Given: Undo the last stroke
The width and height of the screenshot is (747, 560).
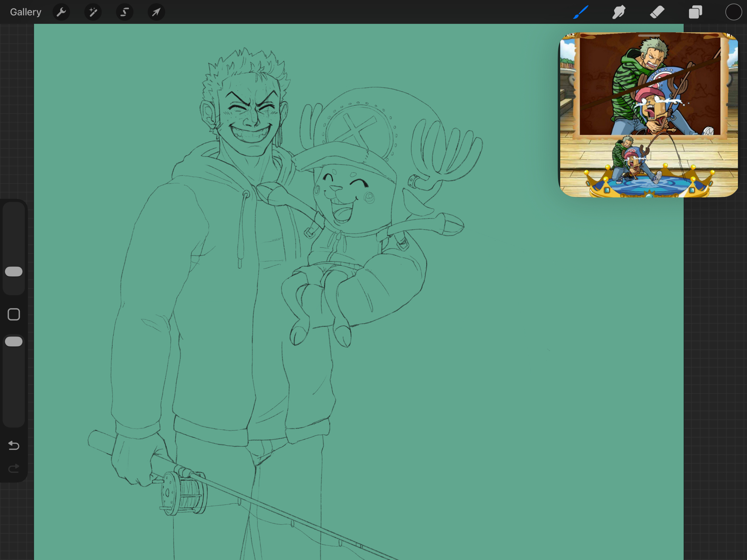Looking at the screenshot, I should coord(14,445).
